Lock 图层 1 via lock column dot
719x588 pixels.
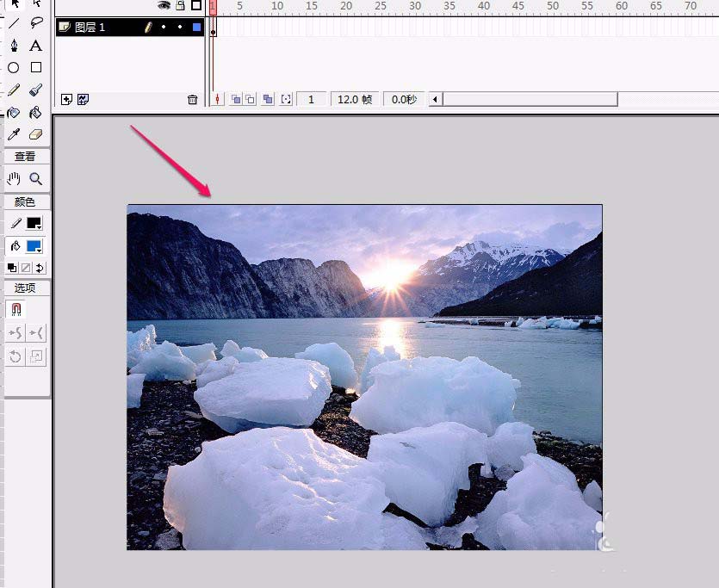coord(180,27)
